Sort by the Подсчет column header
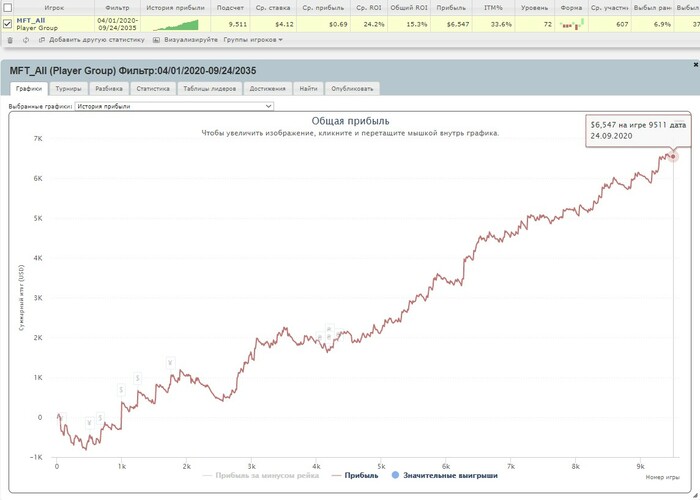 click(230, 8)
